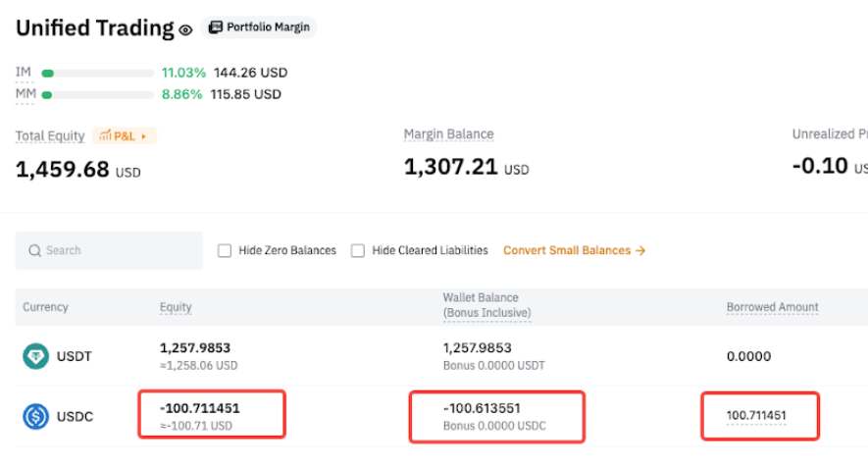The width and height of the screenshot is (868, 469).
Task: Click the MM margin progress bar
Action: 98,95
